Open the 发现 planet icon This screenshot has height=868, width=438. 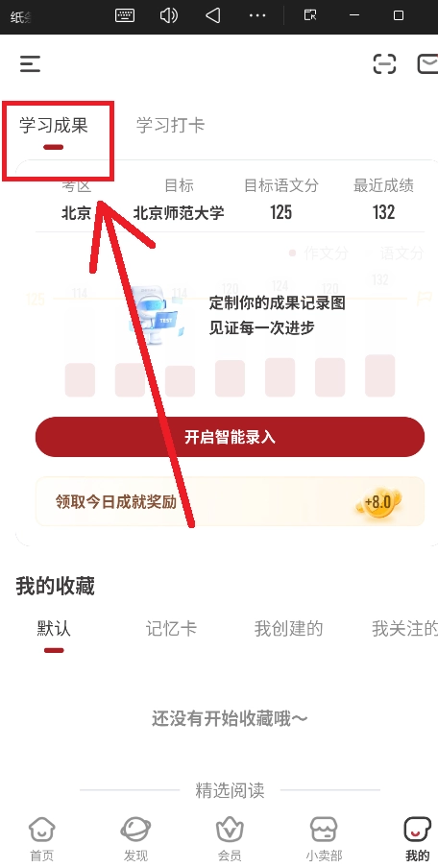click(x=135, y=839)
